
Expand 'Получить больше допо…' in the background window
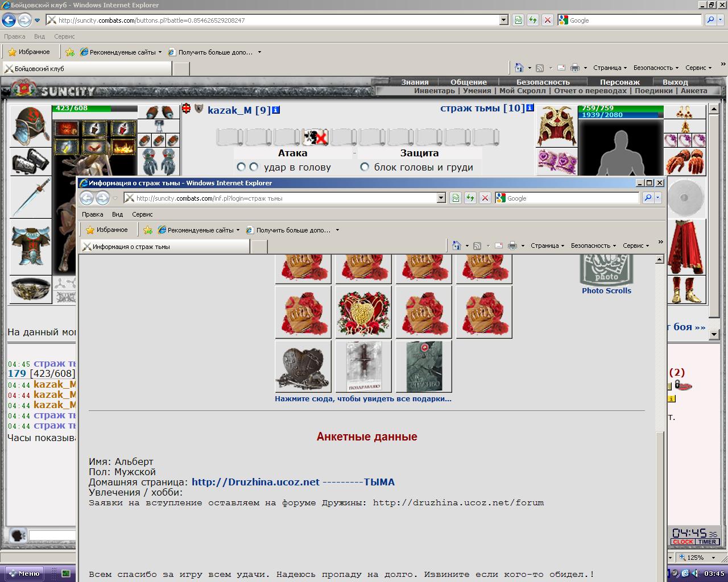(x=216, y=52)
